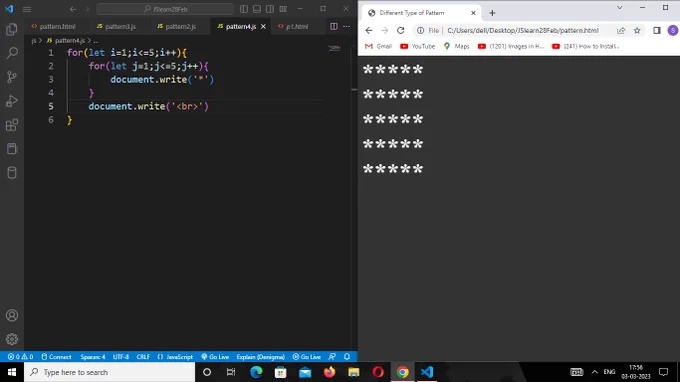
Task: Click the js folder breadcrumb
Action: tap(34, 40)
